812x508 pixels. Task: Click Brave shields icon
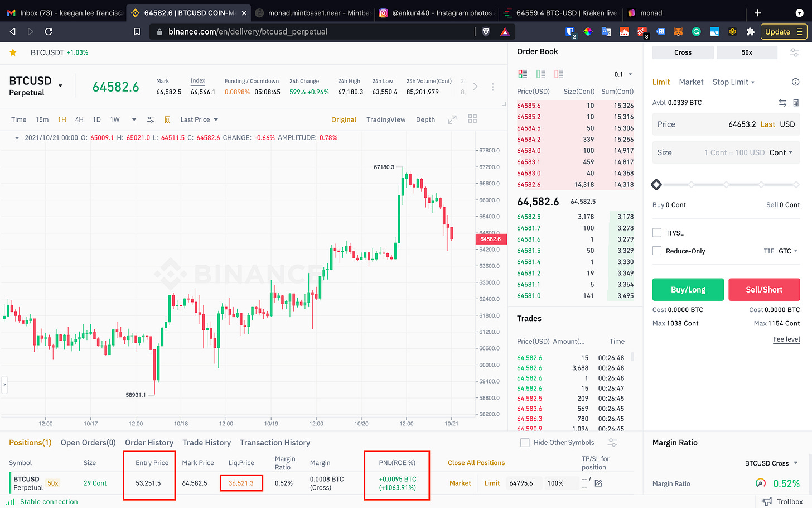(x=486, y=32)
